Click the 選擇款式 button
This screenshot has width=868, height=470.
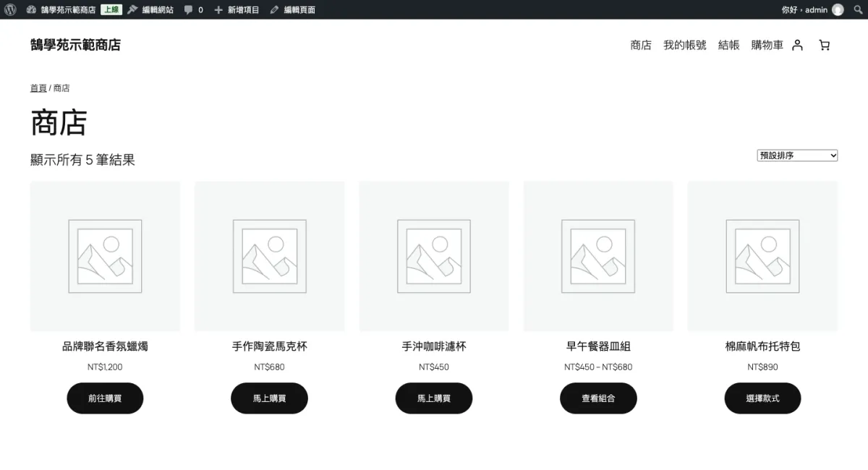[x=762, y=398]
